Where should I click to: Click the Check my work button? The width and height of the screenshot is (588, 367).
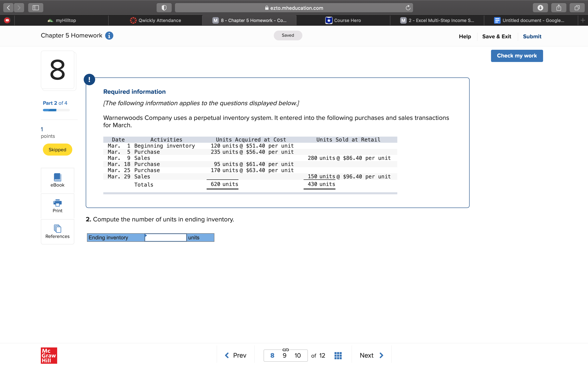coord(517,56)
